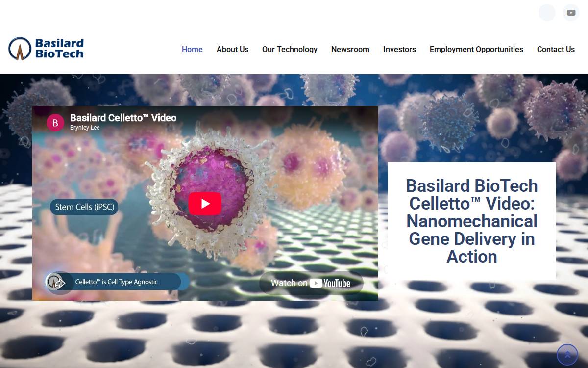Play the Celletto video with red button
Viewport: 588px width, 368px height.
[x=205, y=203]
